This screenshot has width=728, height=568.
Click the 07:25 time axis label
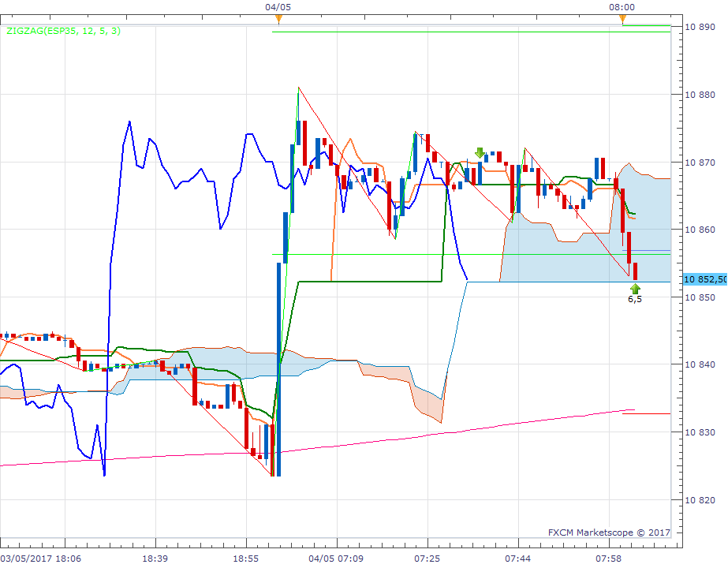[x=427, y=559]
